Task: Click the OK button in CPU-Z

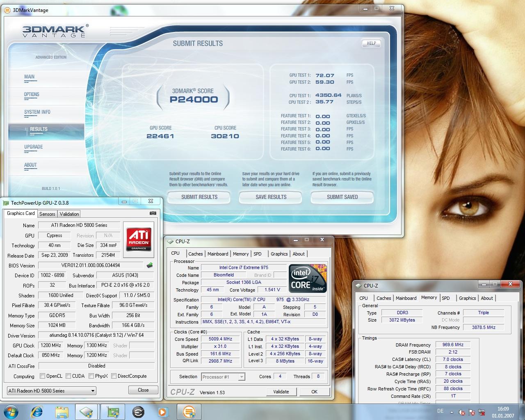Action: [x=314, y=392]
